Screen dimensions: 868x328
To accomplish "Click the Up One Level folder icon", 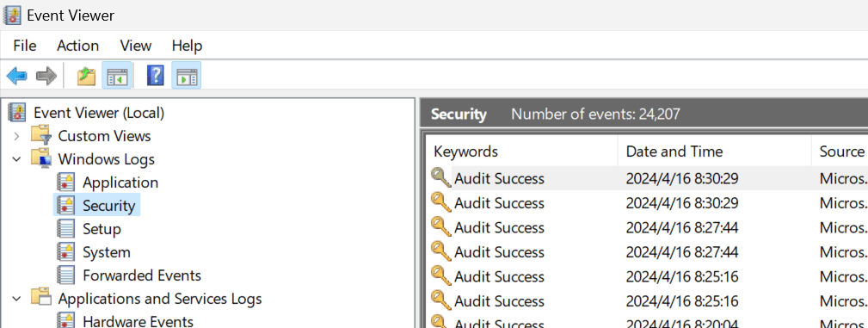I will 86,76.
